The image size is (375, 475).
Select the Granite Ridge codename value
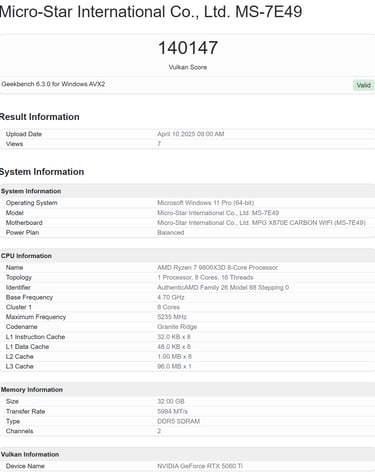click(x=177, y=327)
